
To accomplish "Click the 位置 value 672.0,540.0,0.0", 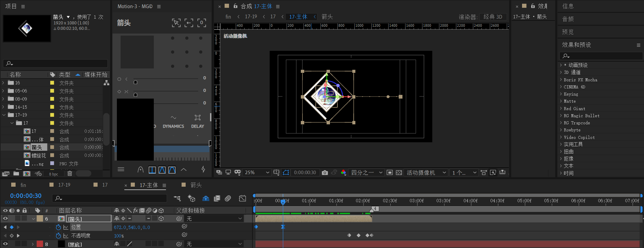I will point(132,227).
